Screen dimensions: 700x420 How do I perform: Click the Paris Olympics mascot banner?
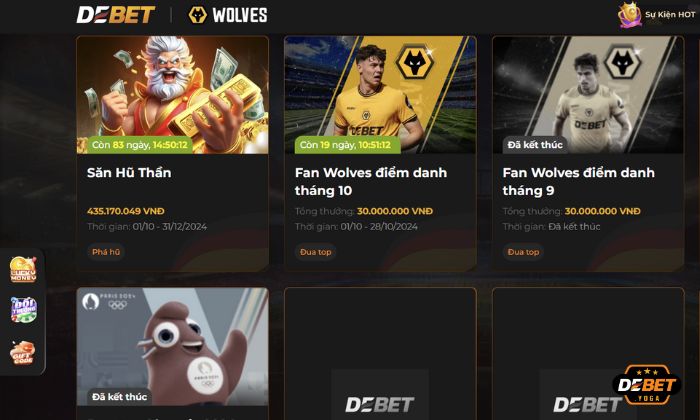click(173, 347)
